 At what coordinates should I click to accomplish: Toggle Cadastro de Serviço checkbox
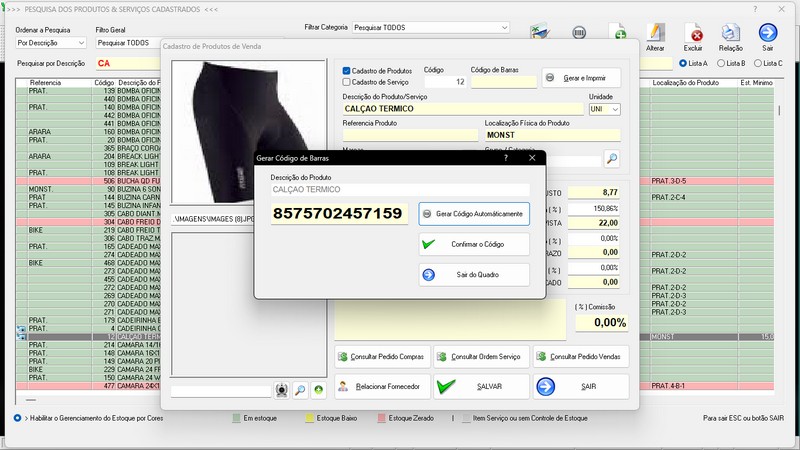[x=346, y=82]
